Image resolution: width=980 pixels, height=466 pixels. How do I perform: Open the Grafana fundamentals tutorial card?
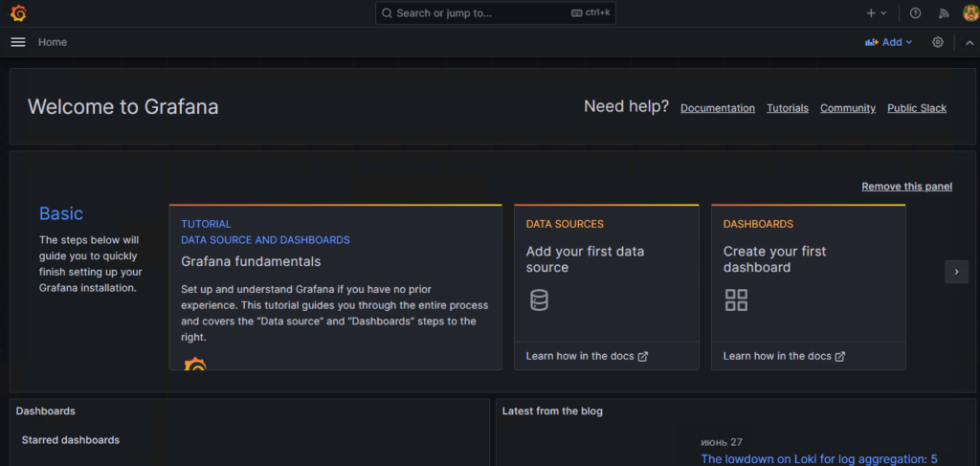(x=335, y=287)
